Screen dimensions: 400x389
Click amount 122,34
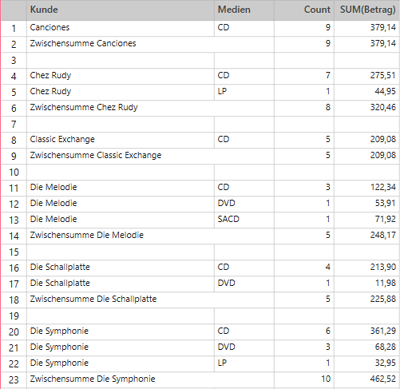click(367, 188)
